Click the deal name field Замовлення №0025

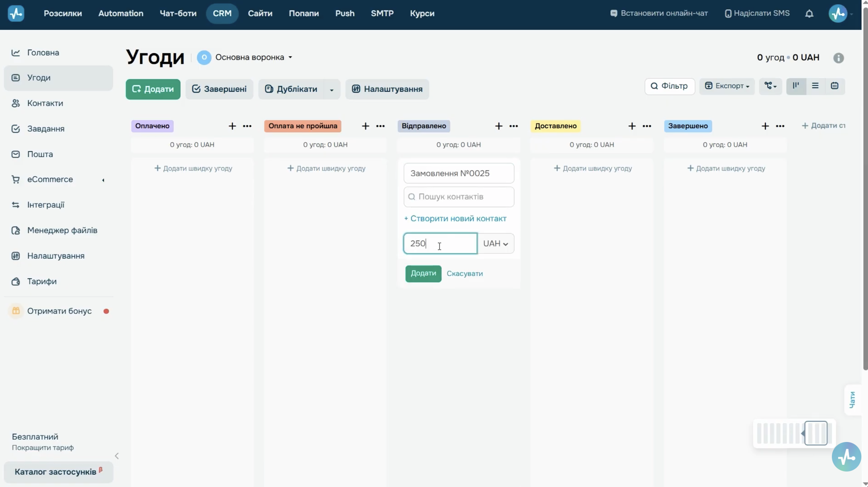(x=459, y=173)
